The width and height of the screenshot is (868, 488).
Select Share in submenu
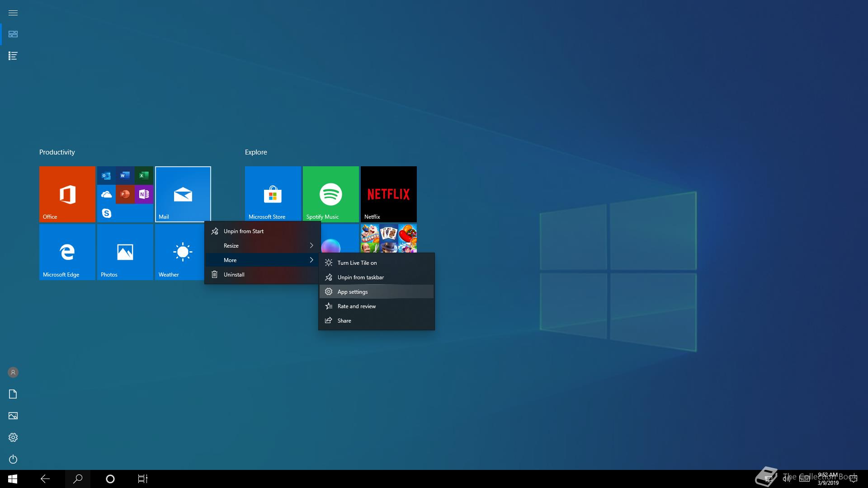click(x=377, y=321)
